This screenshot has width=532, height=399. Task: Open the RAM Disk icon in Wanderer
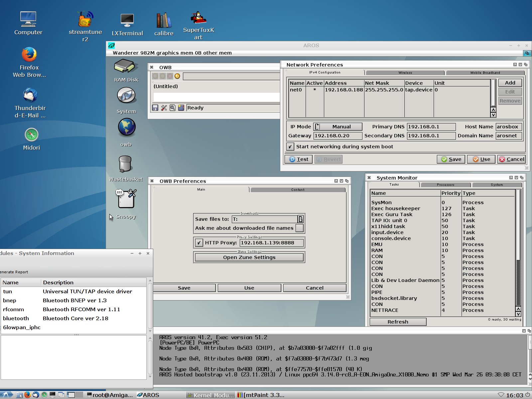tap(126, 67)
